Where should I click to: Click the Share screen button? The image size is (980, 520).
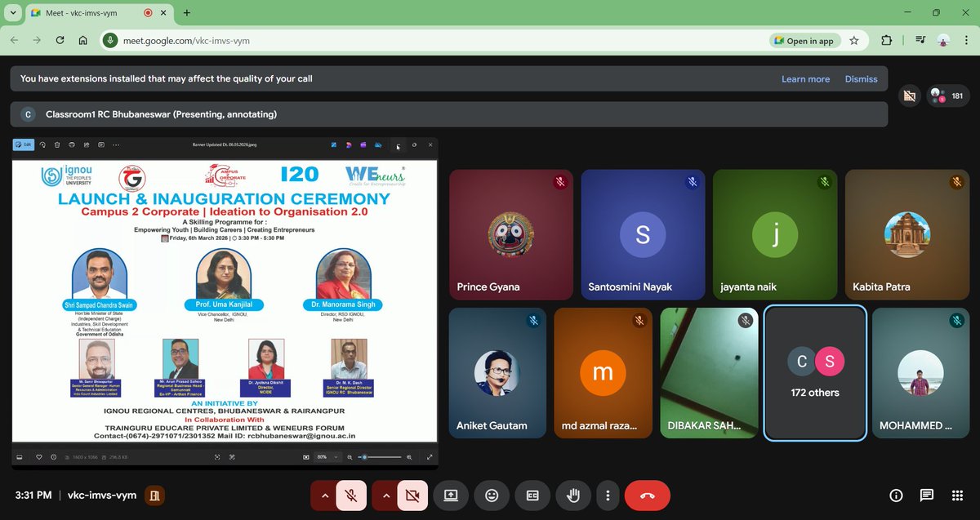(451, 495)
